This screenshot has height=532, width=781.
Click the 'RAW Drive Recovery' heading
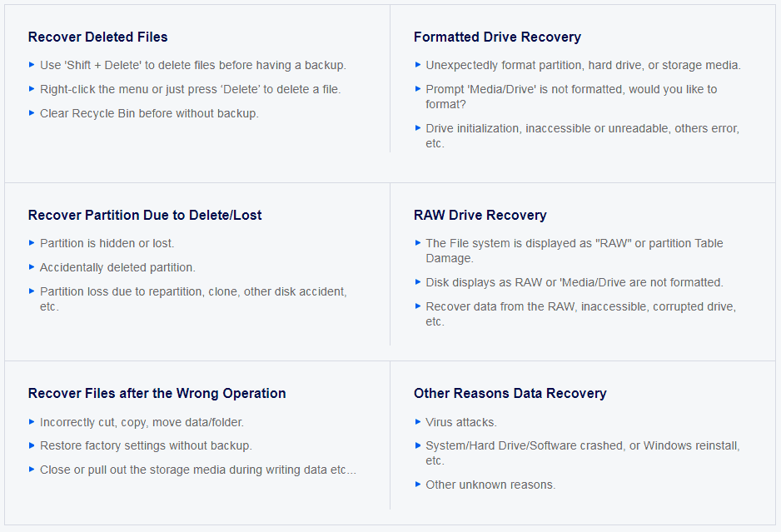point(480,215)
